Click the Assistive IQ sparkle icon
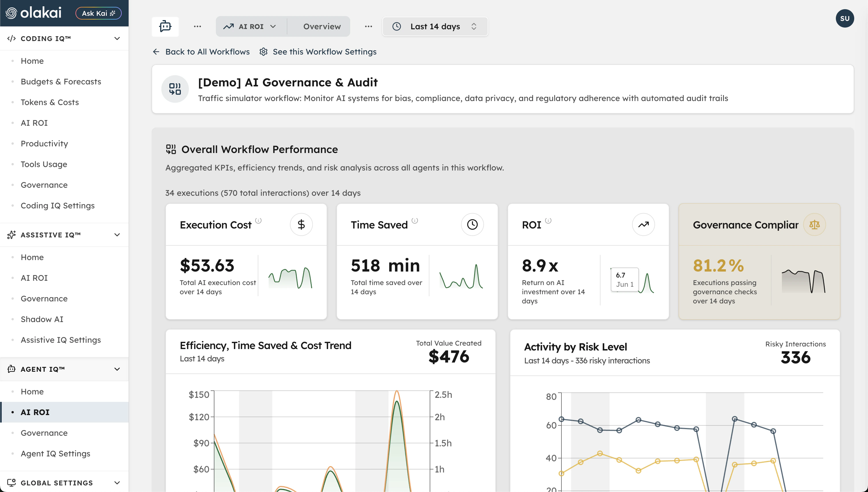The height and width of the screenshot is (492, 868). point(11,235)
